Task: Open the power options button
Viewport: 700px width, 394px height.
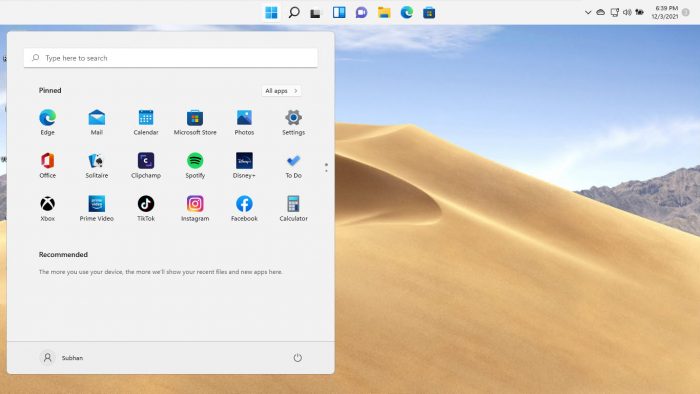Action: point(298,358)
